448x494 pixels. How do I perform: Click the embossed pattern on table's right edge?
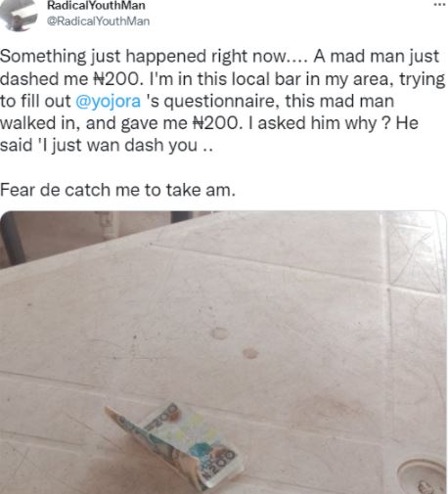click(x=414, y=252)
